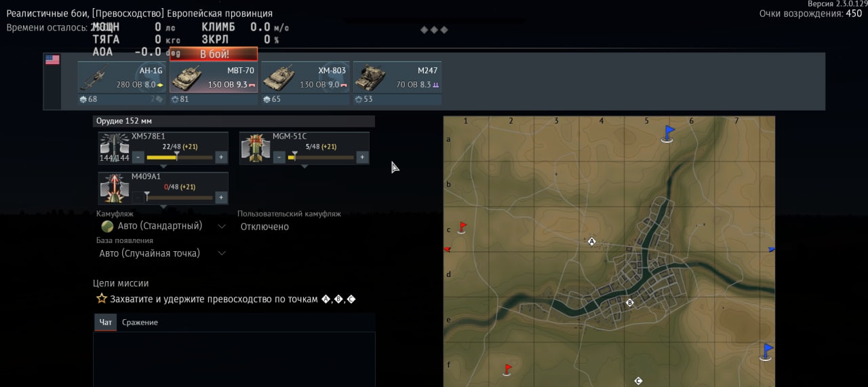Decrease MGM-51C ammo with minus button

coord(279,158)
